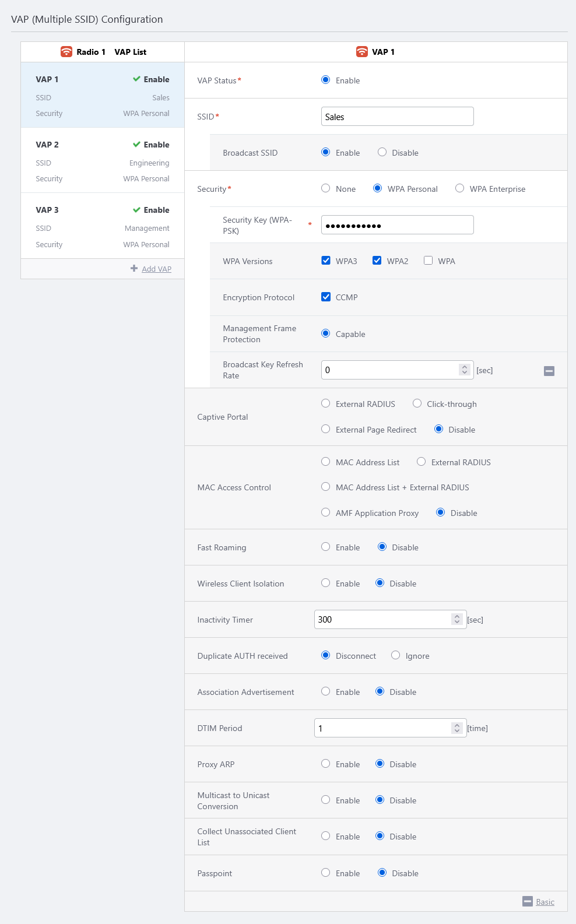
Task: Select WPA Enterprise security option
Action: click(x=459, y=188)
